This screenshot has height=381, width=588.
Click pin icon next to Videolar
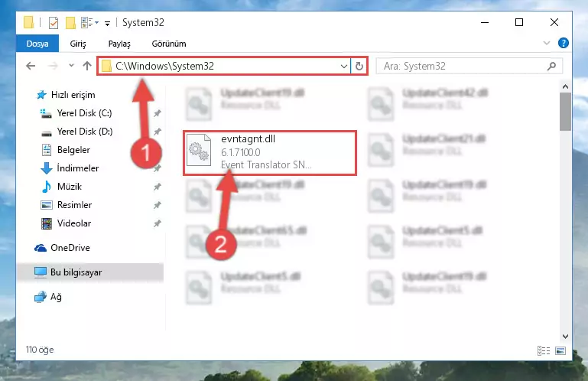tap(158, 223)
